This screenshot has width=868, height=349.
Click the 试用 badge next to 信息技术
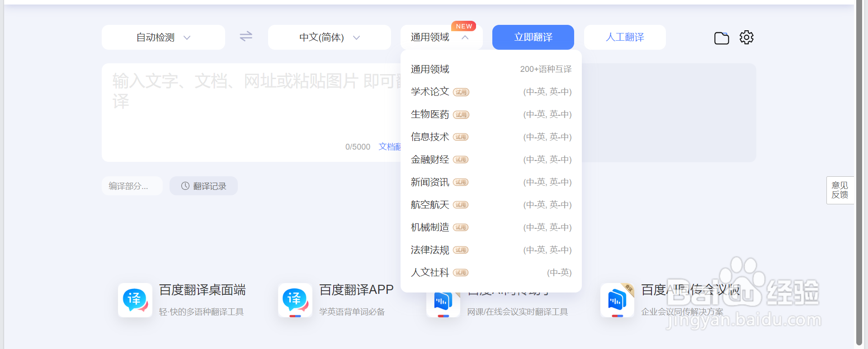click(461, 137)
